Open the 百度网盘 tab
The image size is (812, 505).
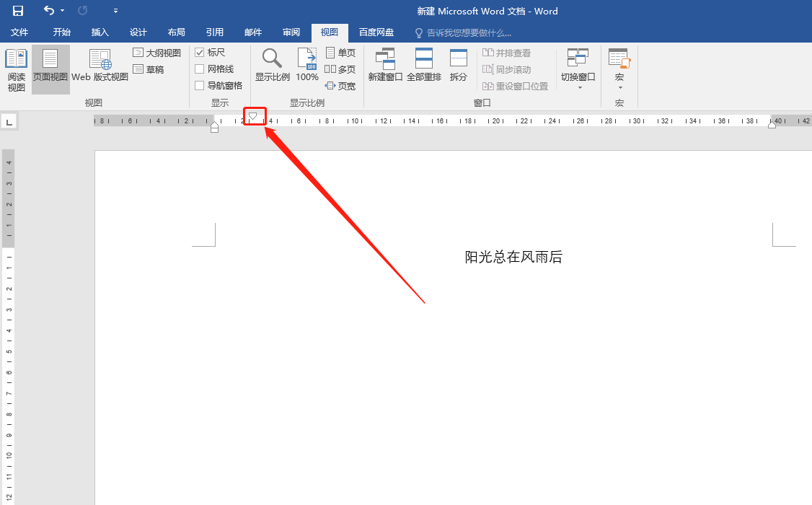(376, 32)
